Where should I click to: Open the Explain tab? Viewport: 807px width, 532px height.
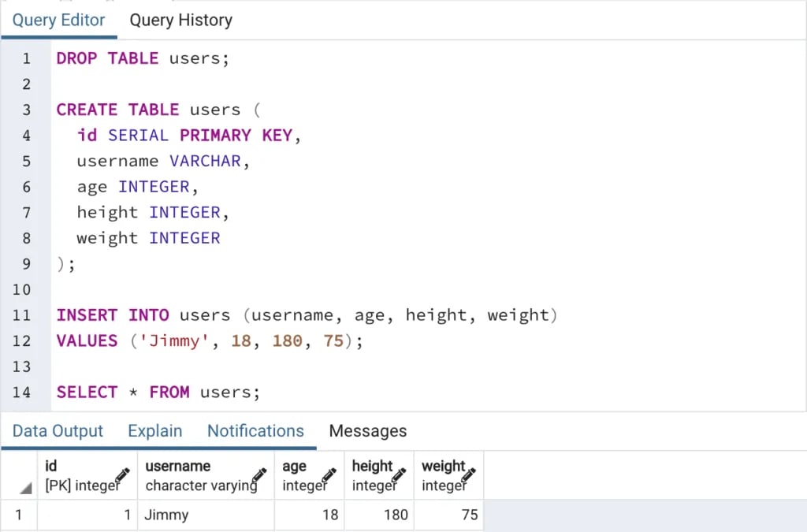click(x=155, y=430)
